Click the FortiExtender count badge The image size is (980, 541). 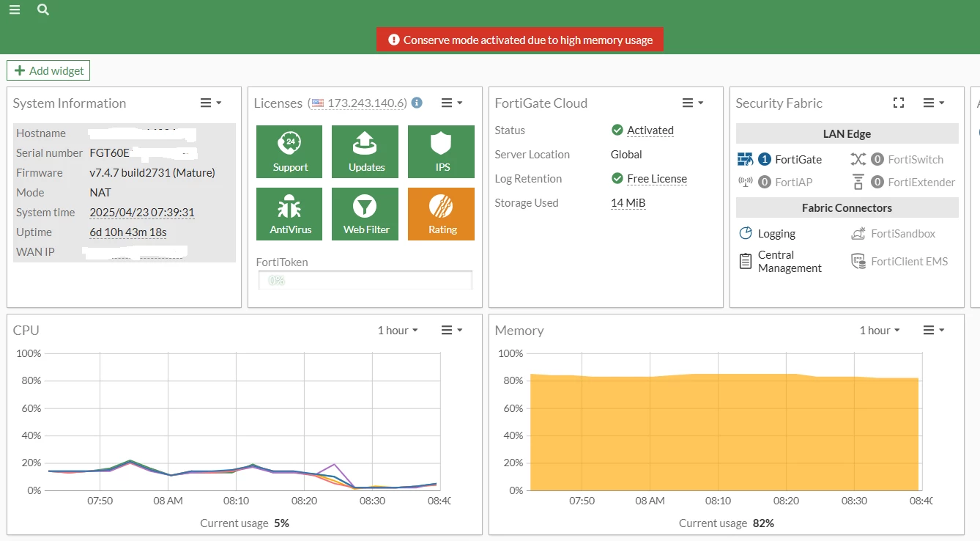coord(877,182)
